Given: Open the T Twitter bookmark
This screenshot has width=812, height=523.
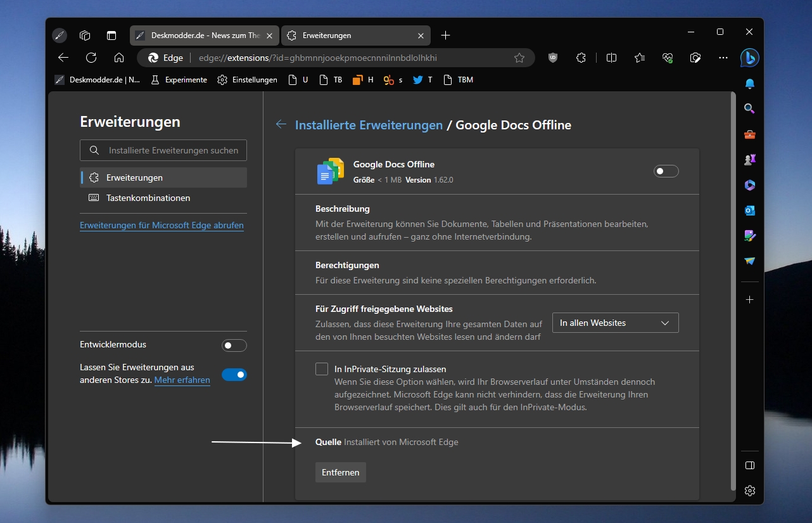Looking at the screenshot, I should [x=422, y=80].
